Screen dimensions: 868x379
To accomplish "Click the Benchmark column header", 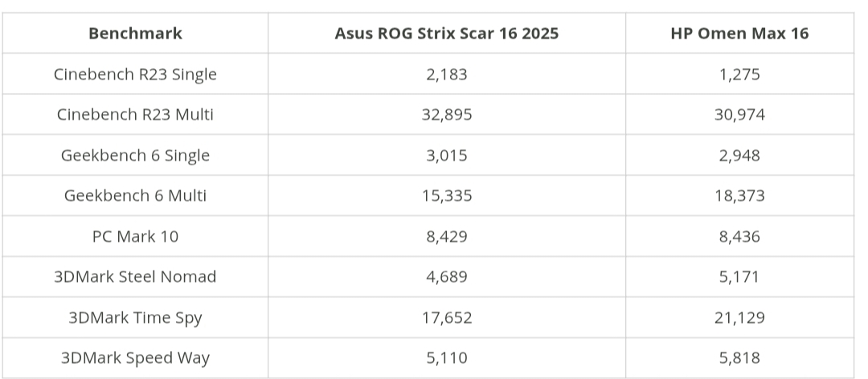I will pyautogui.click(x=135, y=34).
